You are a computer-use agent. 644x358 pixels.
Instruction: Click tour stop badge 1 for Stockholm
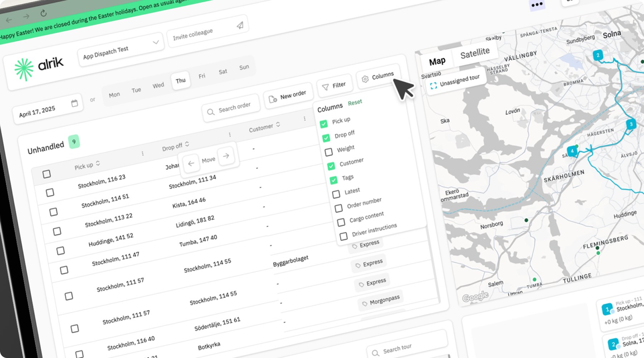tap(607, 309)
